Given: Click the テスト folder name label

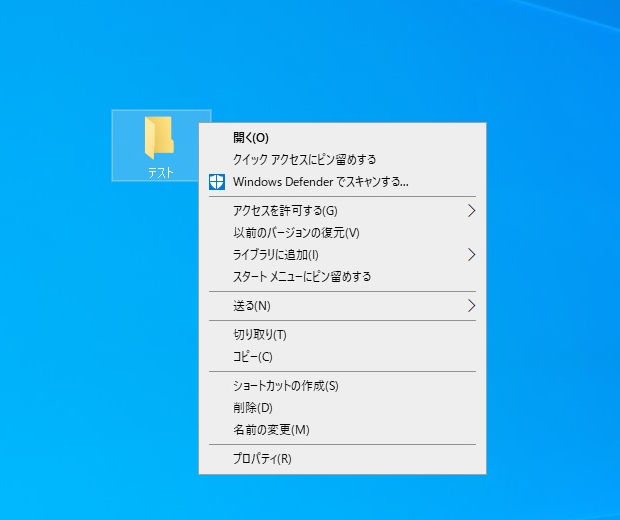Looking at the screenshot, I should (x=161, y=173).
